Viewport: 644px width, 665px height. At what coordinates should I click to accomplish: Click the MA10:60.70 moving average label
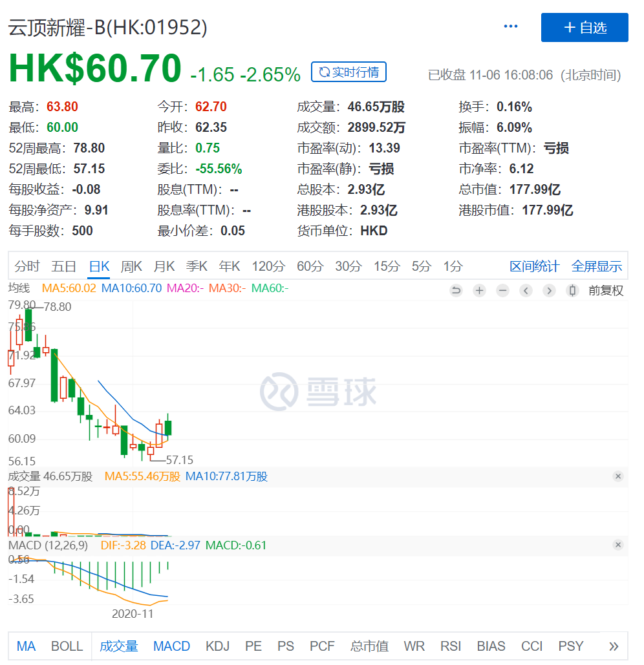131,288
